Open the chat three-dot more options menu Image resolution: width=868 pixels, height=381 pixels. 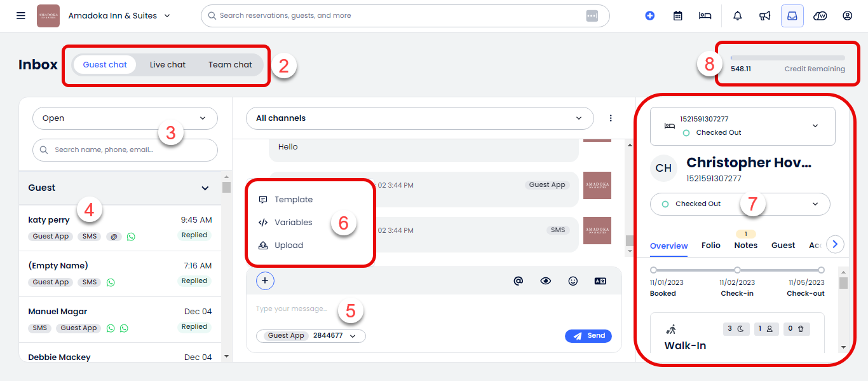click(611, 118)
